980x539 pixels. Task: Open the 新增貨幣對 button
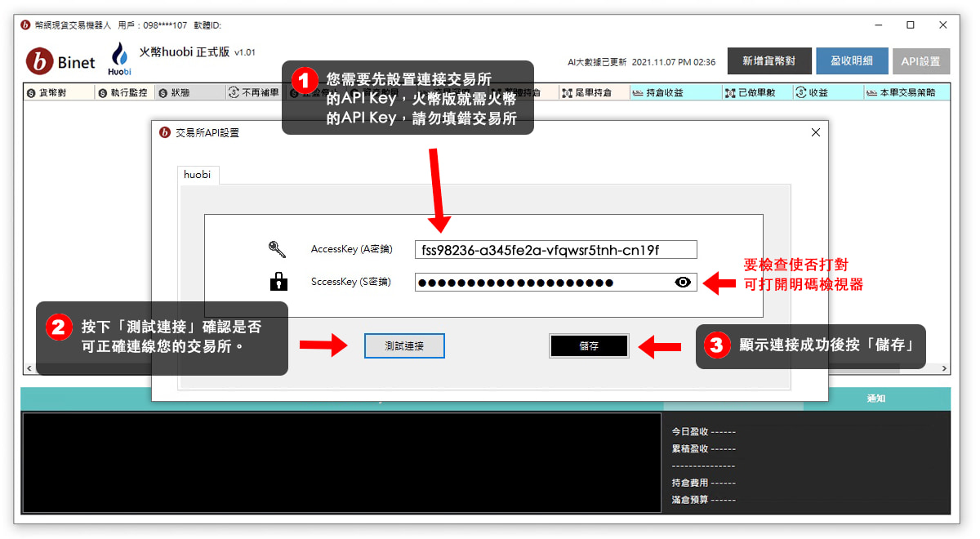pyautogui.click(x=768, y=61)
